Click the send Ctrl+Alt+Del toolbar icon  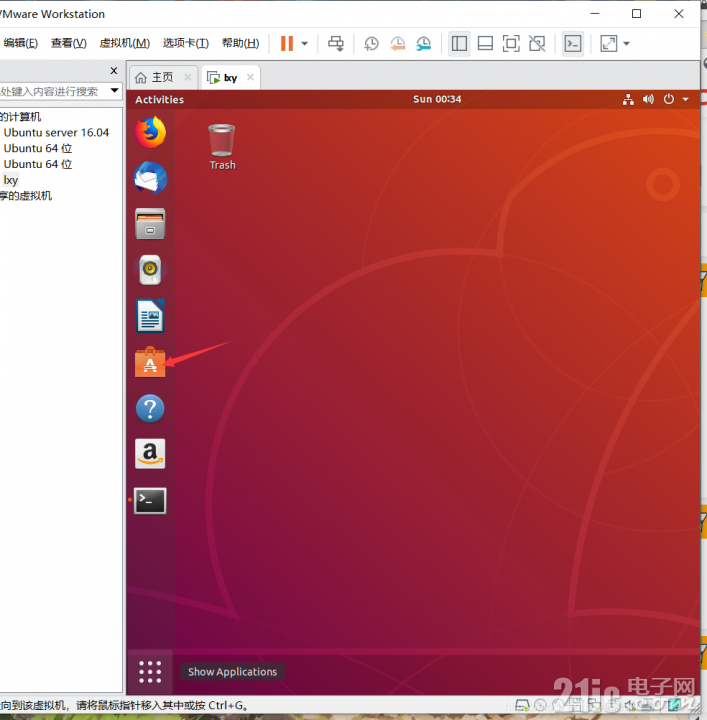pyautogui.click(x=336, y=44)
